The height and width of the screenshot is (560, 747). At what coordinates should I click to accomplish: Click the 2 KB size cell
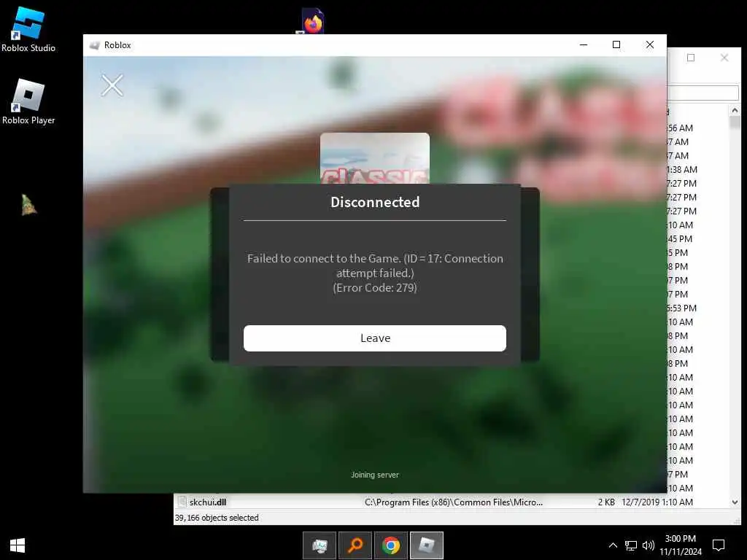[x=606, y=502]
